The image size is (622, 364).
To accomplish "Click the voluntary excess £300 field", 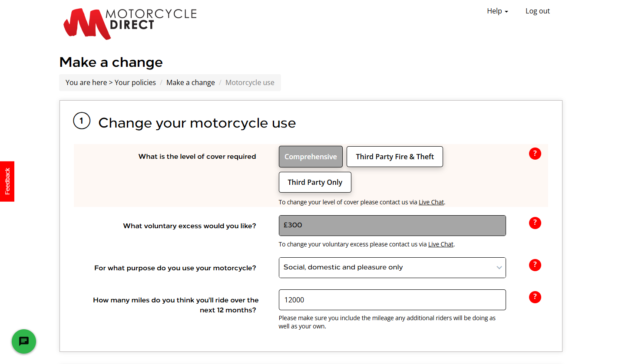I will (x=392, y=226).
